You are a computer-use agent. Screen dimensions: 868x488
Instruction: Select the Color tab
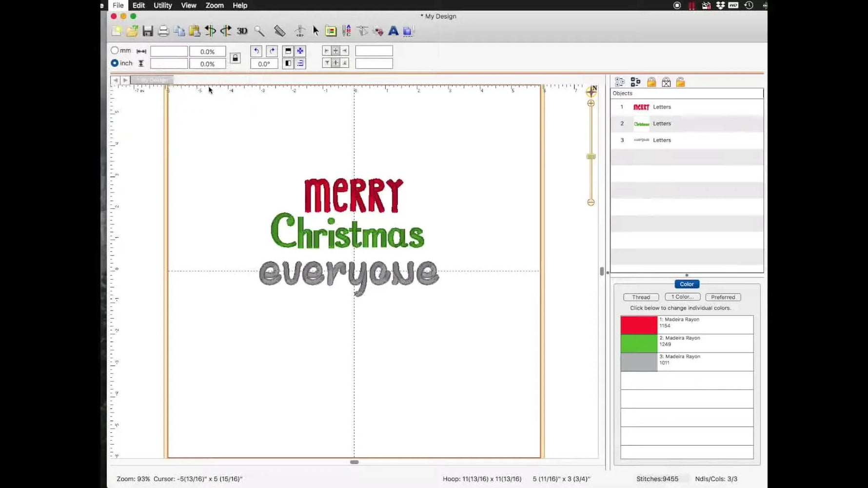[x=687, y=284]
